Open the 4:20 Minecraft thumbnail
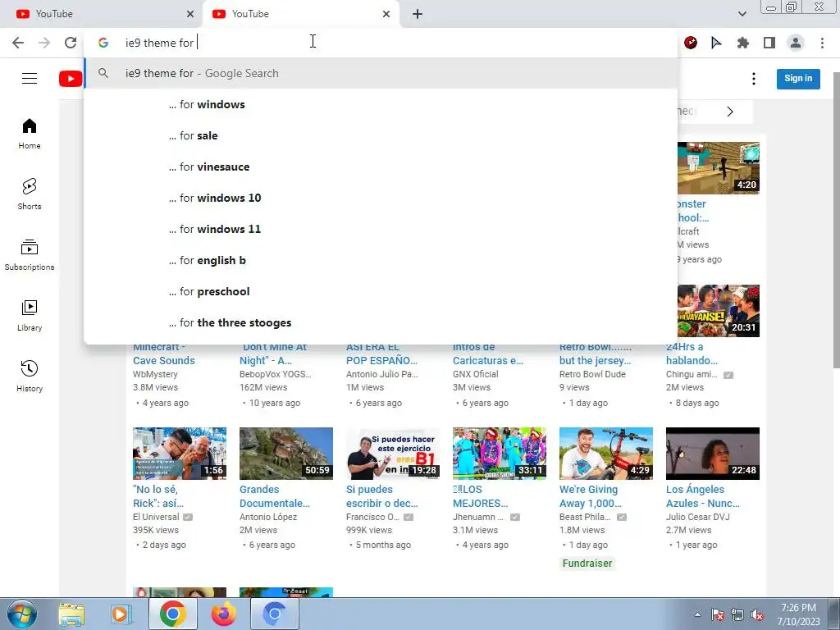Screen dimensions: 840x630 click(x=719, y=167)
